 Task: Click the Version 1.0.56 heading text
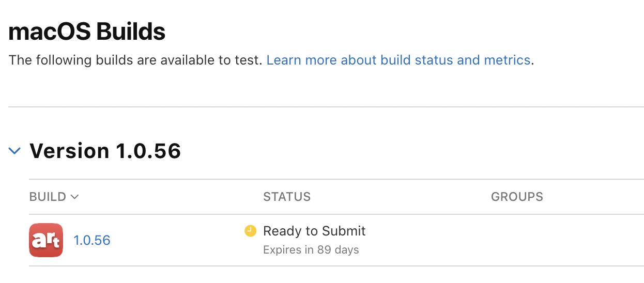105,151
